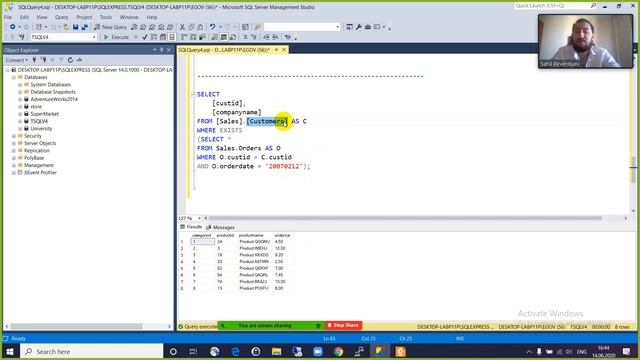Screen dimensions: 640x360
Task: Open the Window menu
Action: (129, 17)
